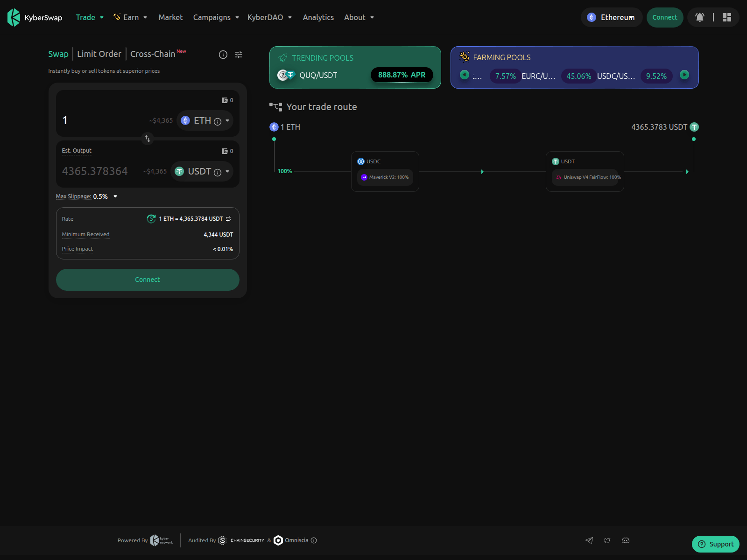Open the EURC/U... farming pool
747x560 pixels.
538,76
